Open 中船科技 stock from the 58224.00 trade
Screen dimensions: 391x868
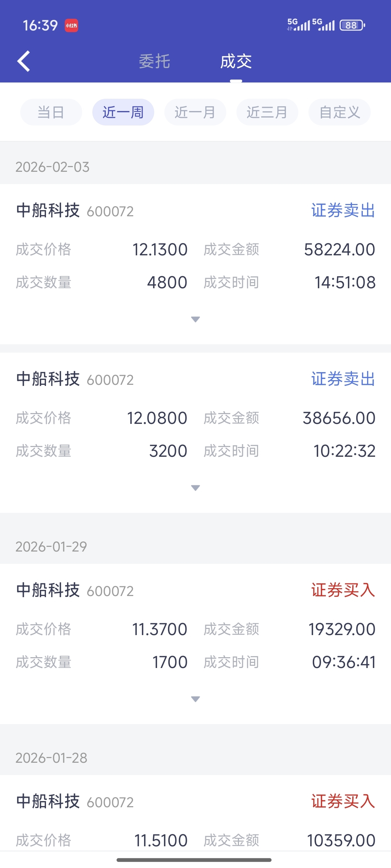[x=48, y=210]
